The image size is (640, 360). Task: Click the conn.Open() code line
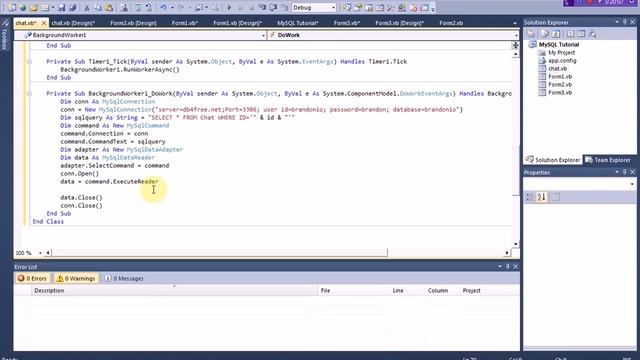[80, 173]
